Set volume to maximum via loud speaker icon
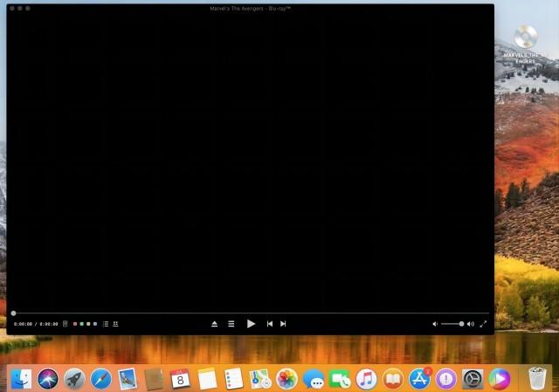The image size is (559, 392). point(471,324)
